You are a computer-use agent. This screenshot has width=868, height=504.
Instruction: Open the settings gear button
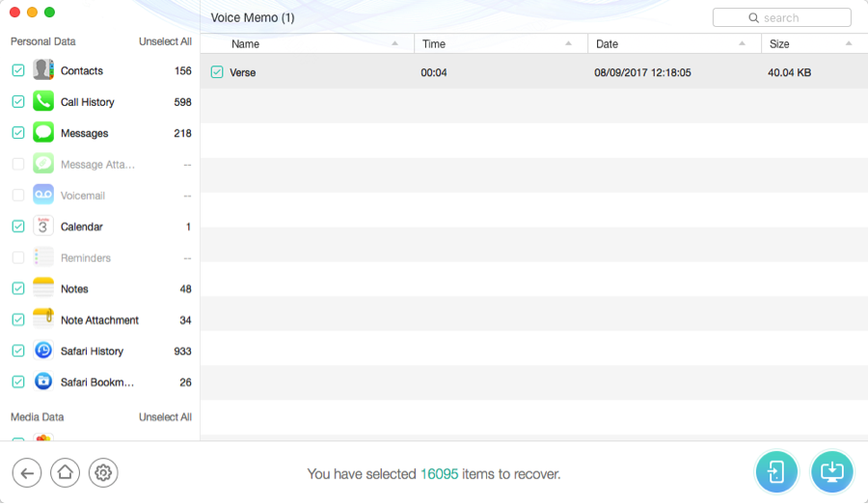[x=103, y=472]
